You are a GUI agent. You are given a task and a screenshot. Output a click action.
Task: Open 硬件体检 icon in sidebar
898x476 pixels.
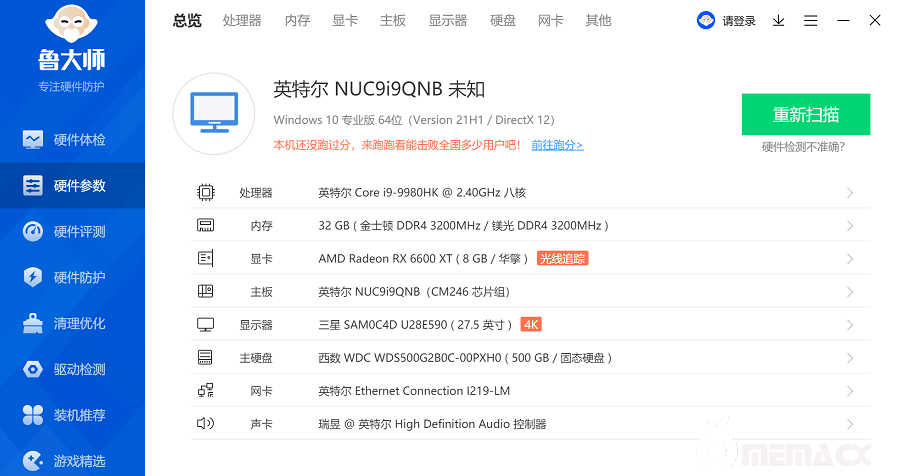pos(33,139)
